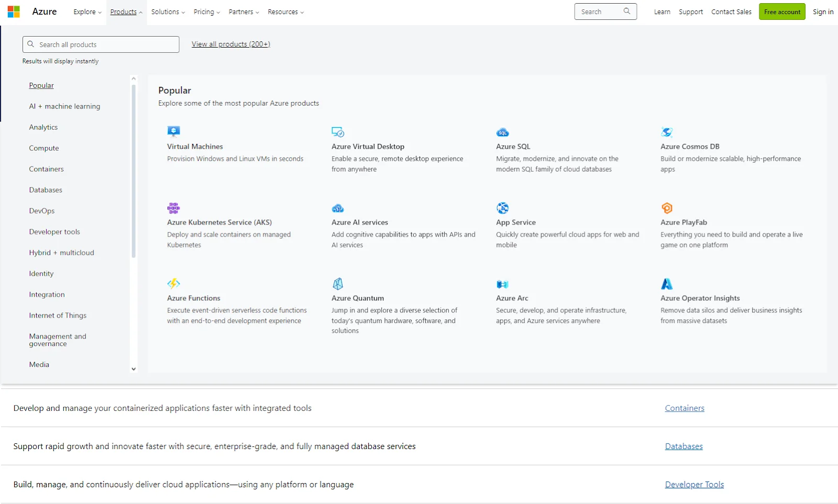Focus the top Search input field
The height and width of the screenshot is (504, 838).
tap(605, 12)
